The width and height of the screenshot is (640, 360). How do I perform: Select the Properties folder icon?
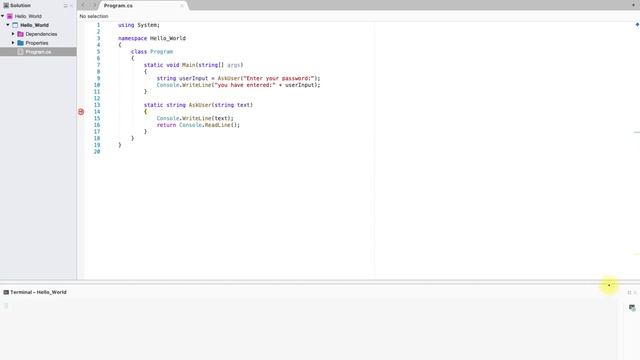(20, 43)
